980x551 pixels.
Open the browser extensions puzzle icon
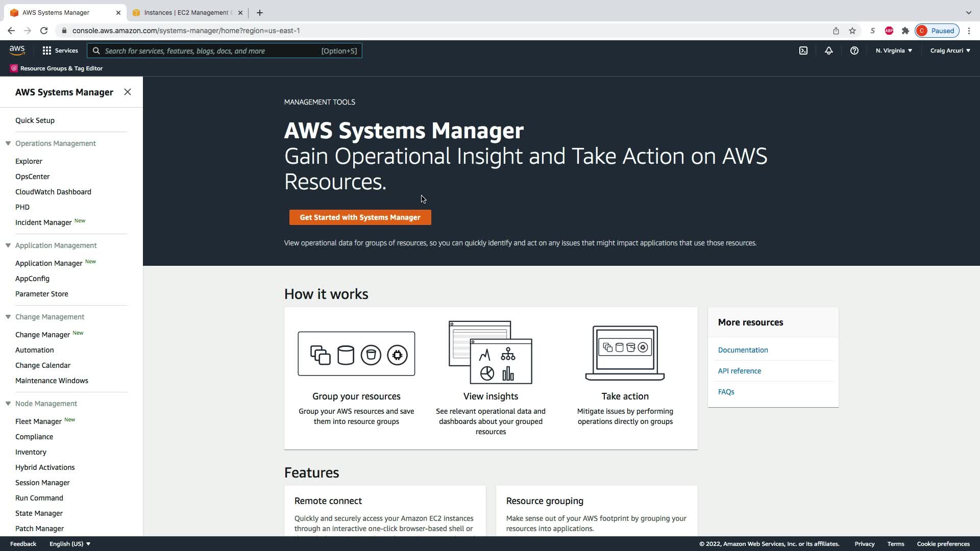pos(905,31)
